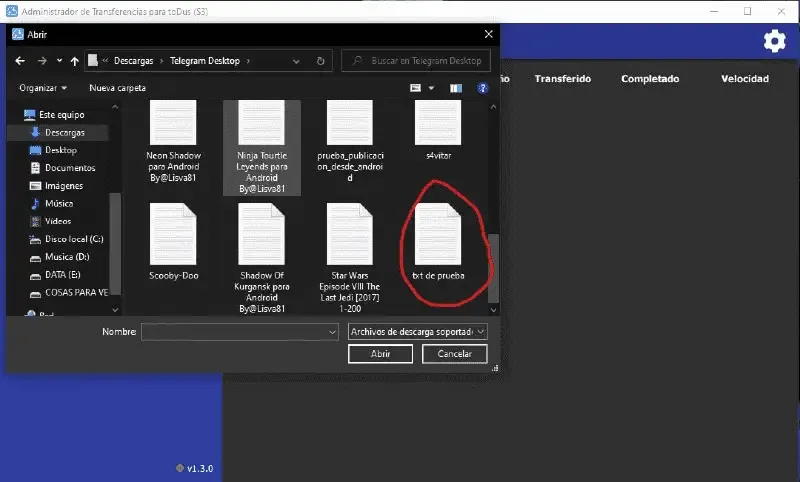Select DATA (E:) drive

(x=62, y=274)
